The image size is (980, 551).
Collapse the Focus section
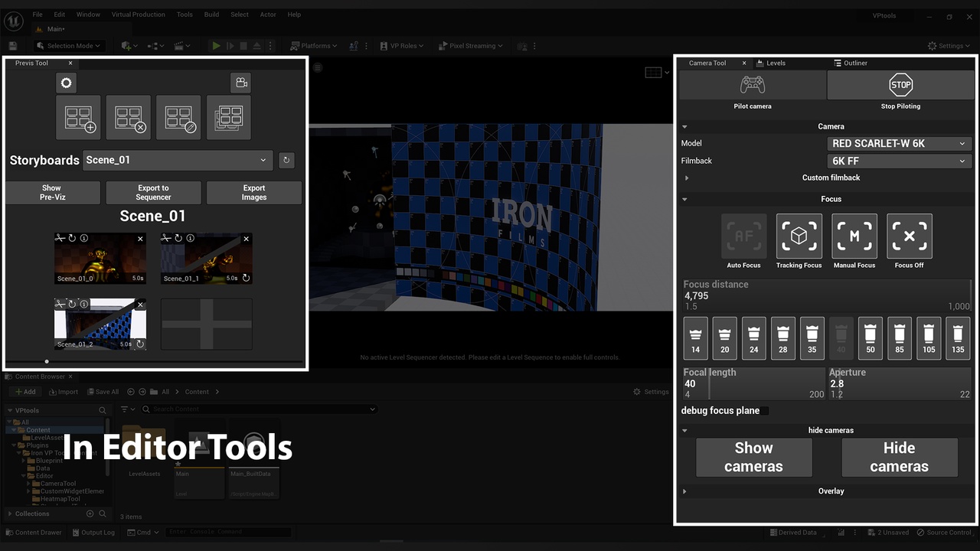tap(684, 200)
